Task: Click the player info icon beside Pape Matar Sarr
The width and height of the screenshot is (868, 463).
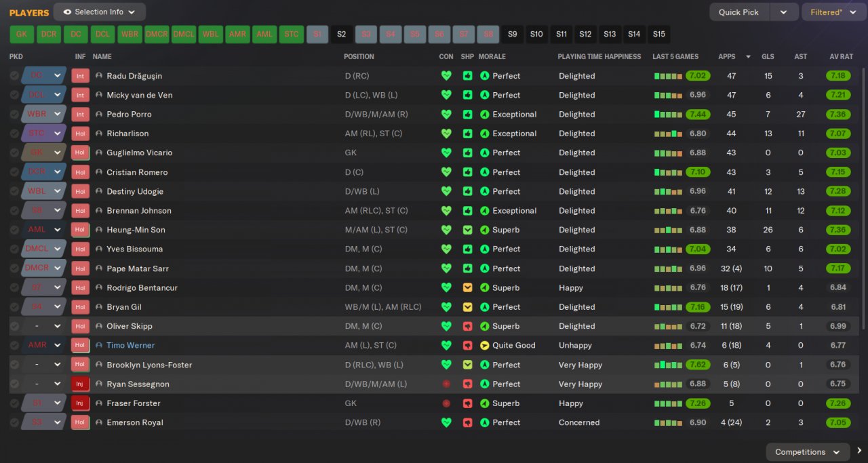Action: pyautogui.click(x=99, y=268)
